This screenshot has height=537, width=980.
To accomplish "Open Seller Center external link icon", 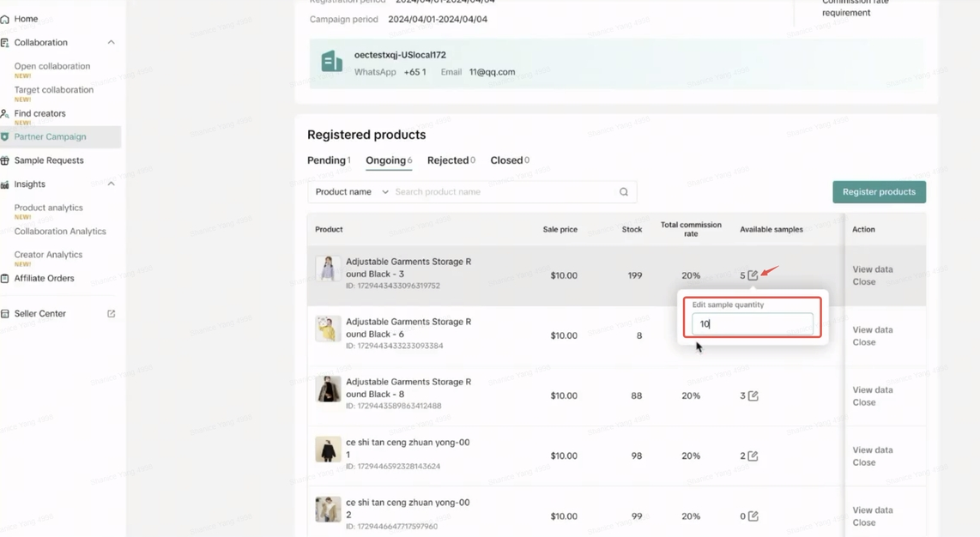I will [111, 314].
